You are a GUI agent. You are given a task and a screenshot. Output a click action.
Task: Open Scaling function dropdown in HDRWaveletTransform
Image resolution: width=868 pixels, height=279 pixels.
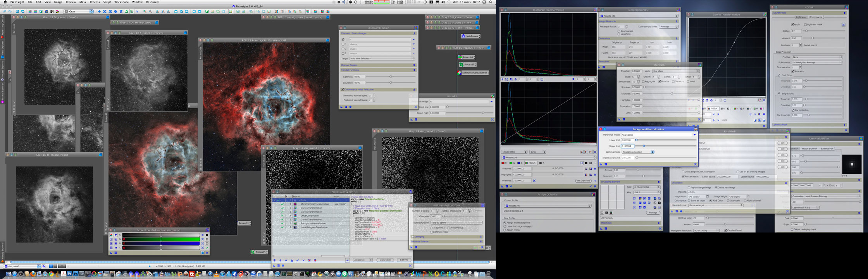click(x=456, y=222)
